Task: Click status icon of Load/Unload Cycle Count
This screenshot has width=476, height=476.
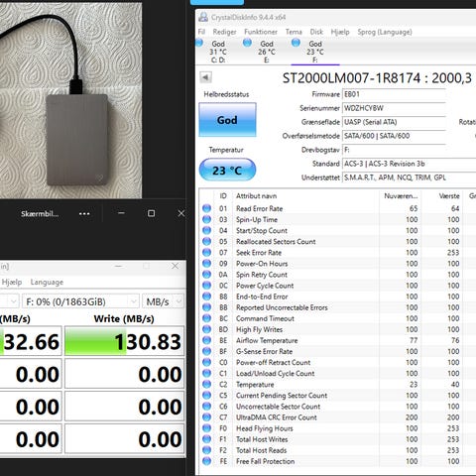Action: pos(207,373)
